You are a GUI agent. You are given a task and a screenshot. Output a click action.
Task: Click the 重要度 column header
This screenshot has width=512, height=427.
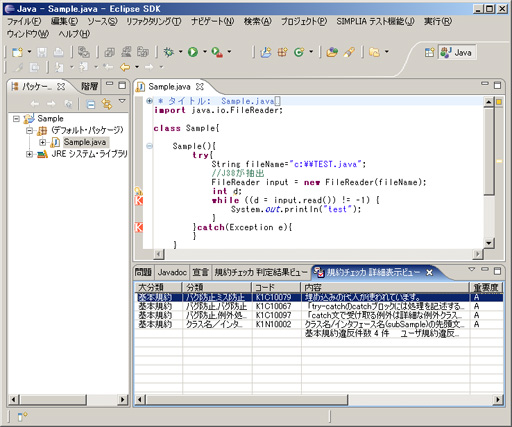[x=486, y=287]
